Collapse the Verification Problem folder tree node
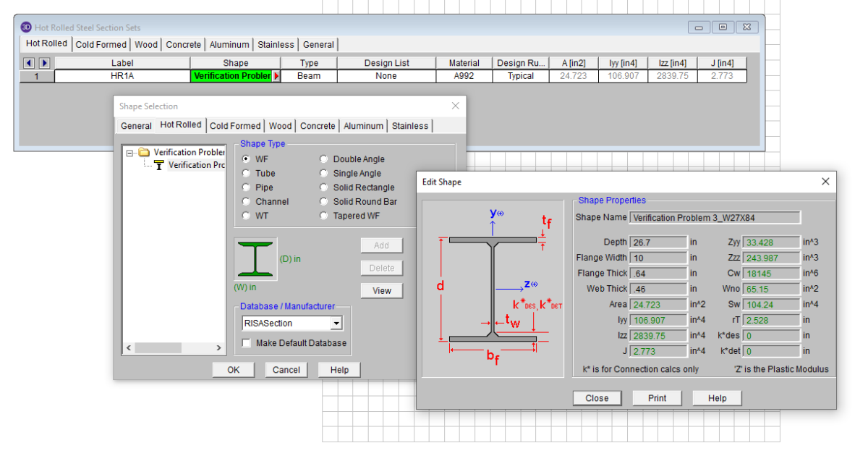868x456 pixels. pyautogui.click(x=130, y=153)
